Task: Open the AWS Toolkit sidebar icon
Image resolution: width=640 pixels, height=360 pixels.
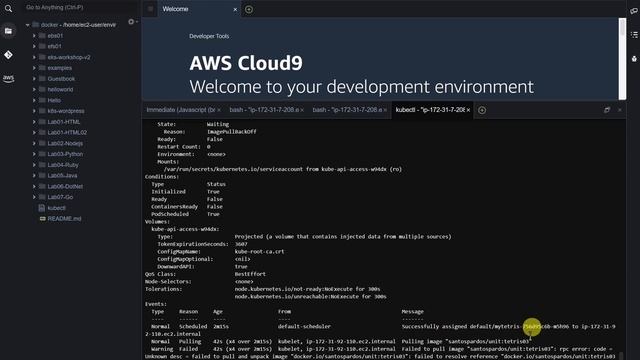Action: pos(8,78)
